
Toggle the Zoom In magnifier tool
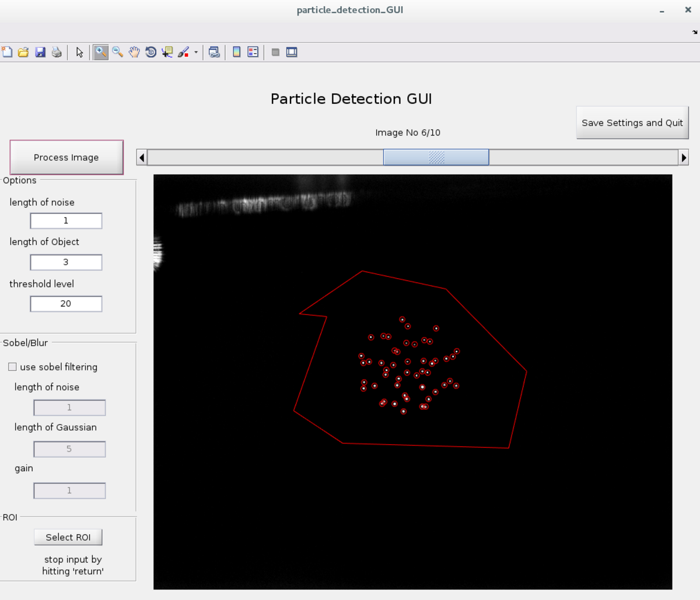coord(101,52)
